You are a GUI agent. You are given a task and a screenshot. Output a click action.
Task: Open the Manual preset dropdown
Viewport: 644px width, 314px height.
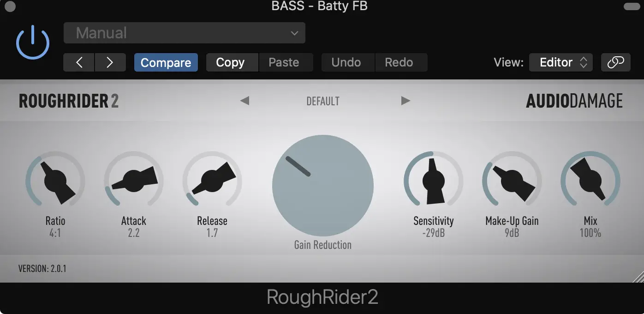pyautogui.click(x=185, y=33)
